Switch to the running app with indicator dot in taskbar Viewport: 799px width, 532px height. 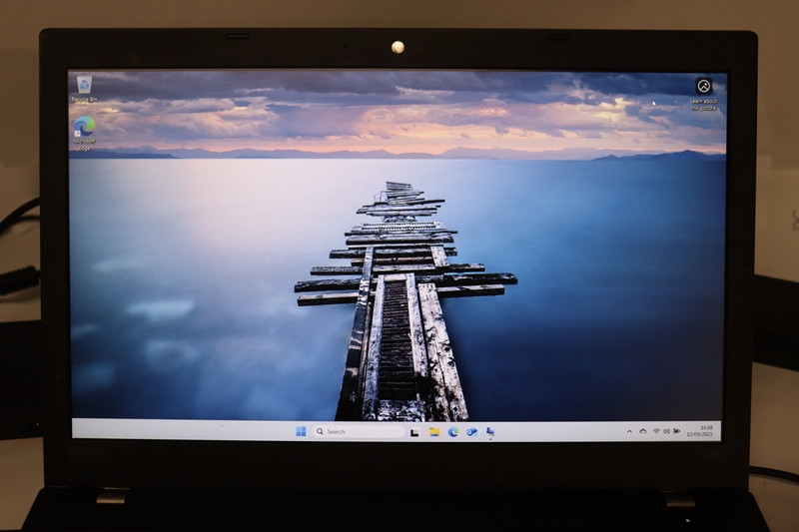pos(490,432)
